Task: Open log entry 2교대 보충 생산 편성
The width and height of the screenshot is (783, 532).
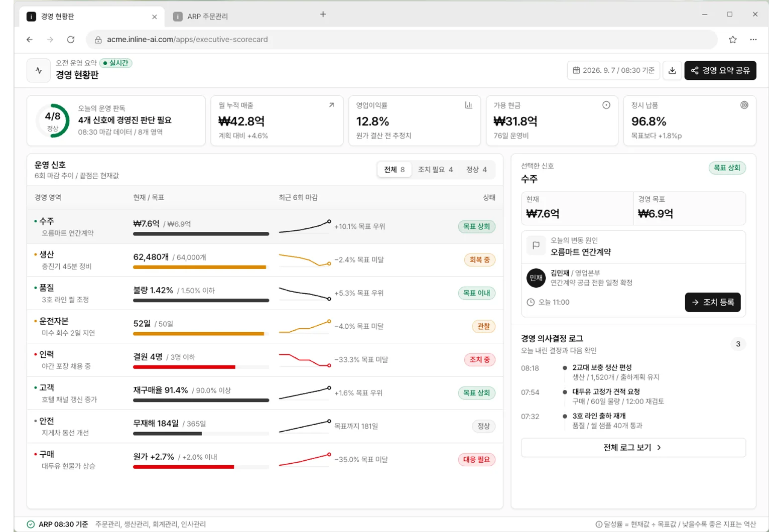Action: click(x=633, y=372)
